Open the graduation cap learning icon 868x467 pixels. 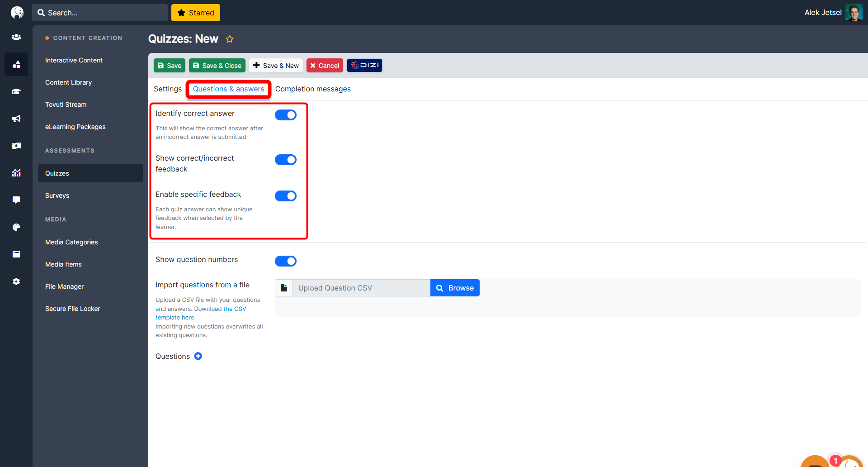16,91
